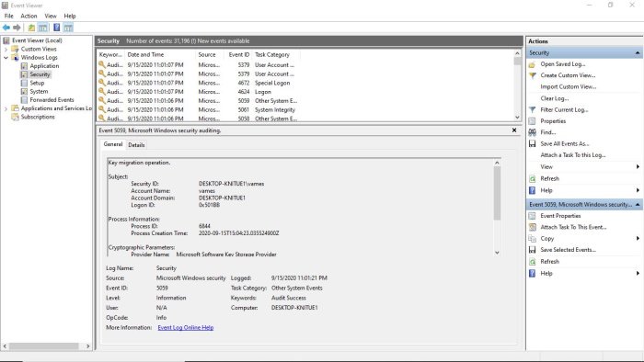
Task: Toggle the console tree toolbar icon
Action: click(42, 28)
